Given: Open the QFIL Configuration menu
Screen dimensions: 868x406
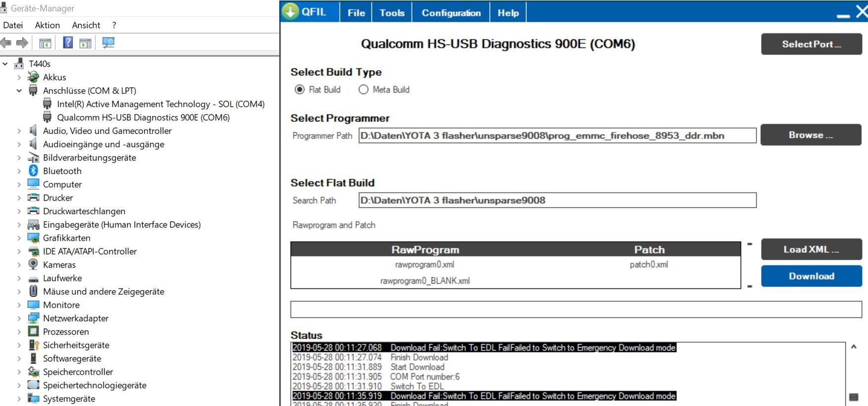Looking at the screenshot, I should tap(451, 12).
